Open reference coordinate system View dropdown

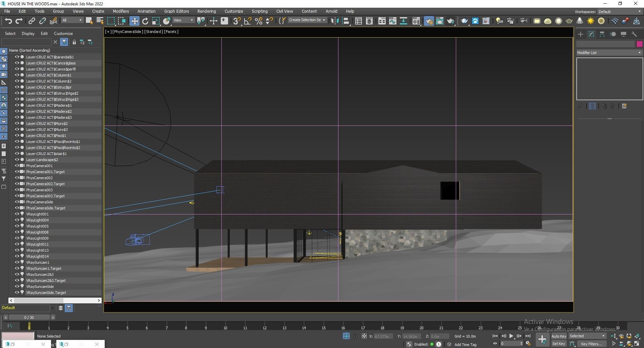[183, 20]
